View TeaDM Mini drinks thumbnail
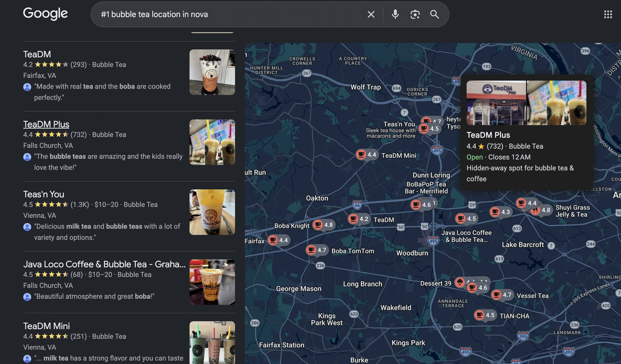621x364 pixels. click(x=212, y=343)
